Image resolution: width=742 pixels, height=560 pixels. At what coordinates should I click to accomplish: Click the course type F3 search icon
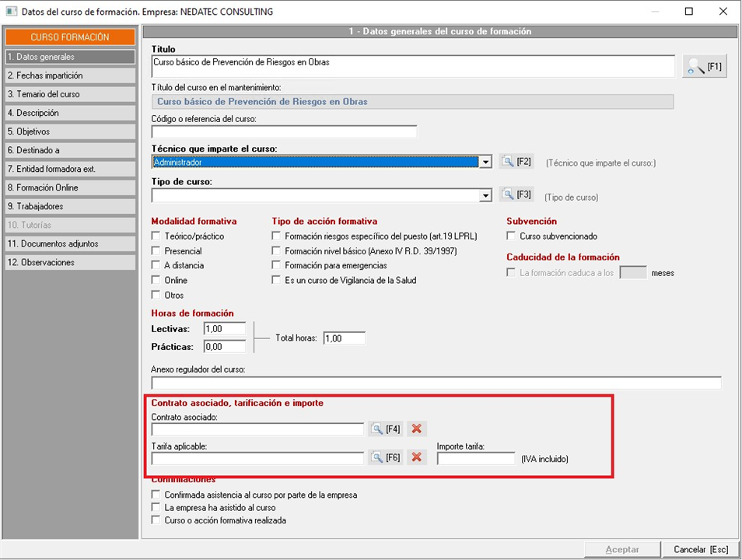coord(508,195)
